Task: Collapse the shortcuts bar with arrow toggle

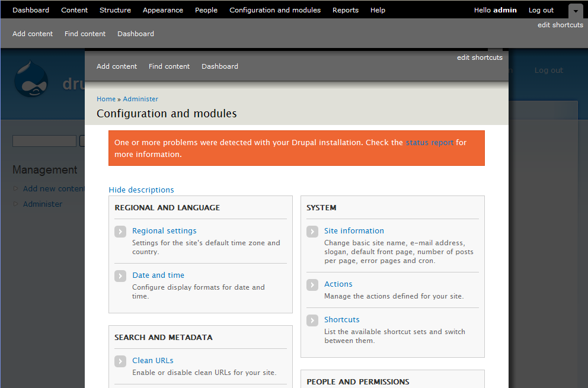Action: tap(576, 11)
